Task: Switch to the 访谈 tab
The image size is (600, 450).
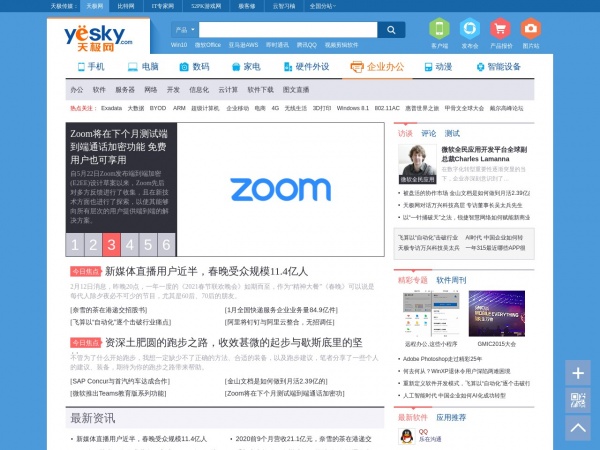Action: point(405,134)
